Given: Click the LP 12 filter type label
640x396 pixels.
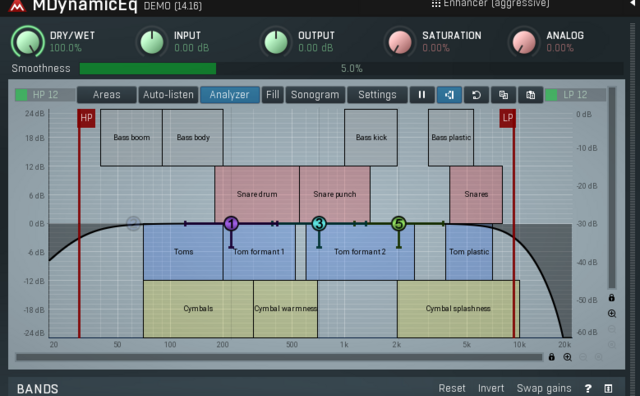Looking at the screenshot, I should 575,95.
